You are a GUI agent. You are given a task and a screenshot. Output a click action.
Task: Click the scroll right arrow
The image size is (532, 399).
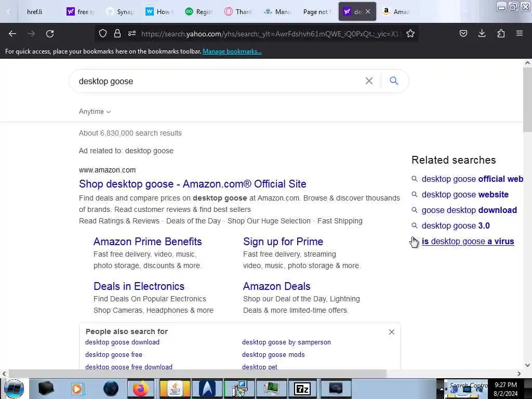519,374
